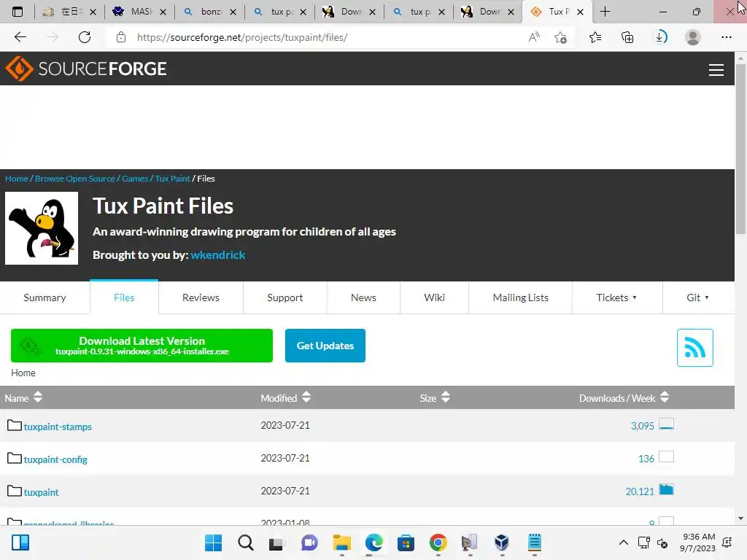Switch to the Mailing Lists tab
Viewport: 747px width, 560px height.
tap(520, 297)
